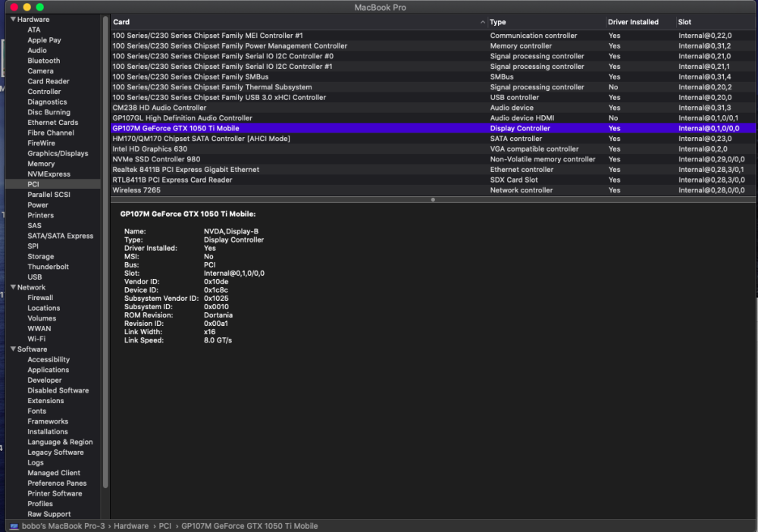This screenshot has width=758, height=532.
Task: Select Firewall under Network
Action: click(40, 298)
